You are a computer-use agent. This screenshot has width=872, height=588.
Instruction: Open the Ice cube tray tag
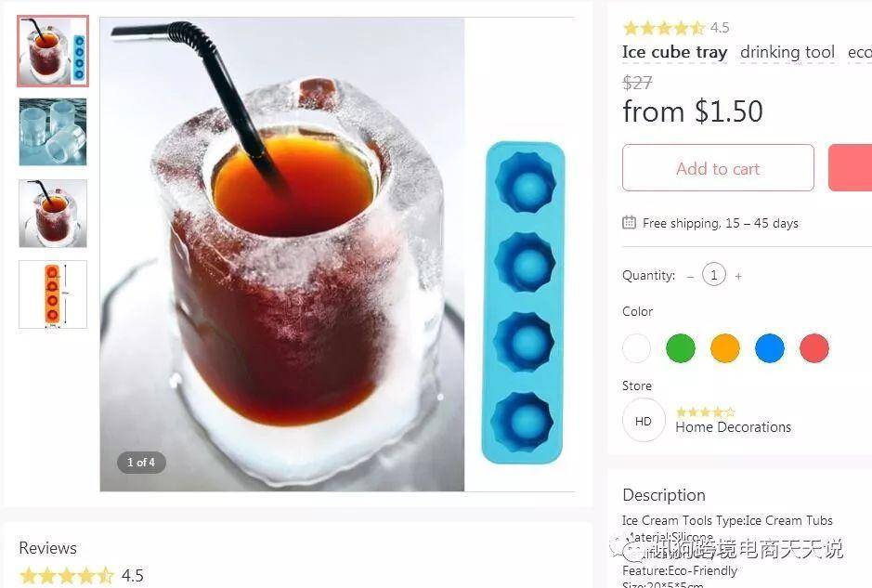[674, 52]
